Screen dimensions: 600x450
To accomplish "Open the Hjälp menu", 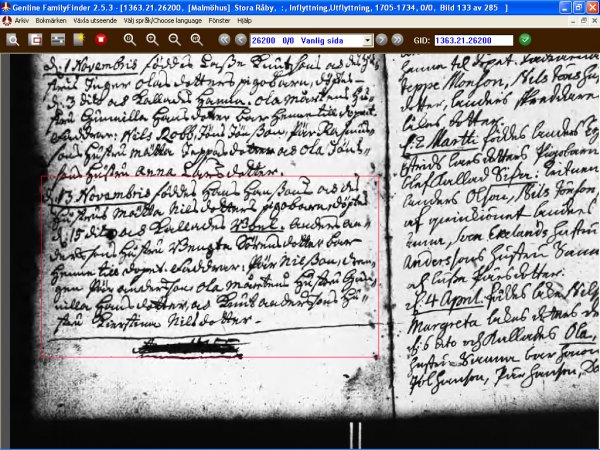I will [244, 19].
